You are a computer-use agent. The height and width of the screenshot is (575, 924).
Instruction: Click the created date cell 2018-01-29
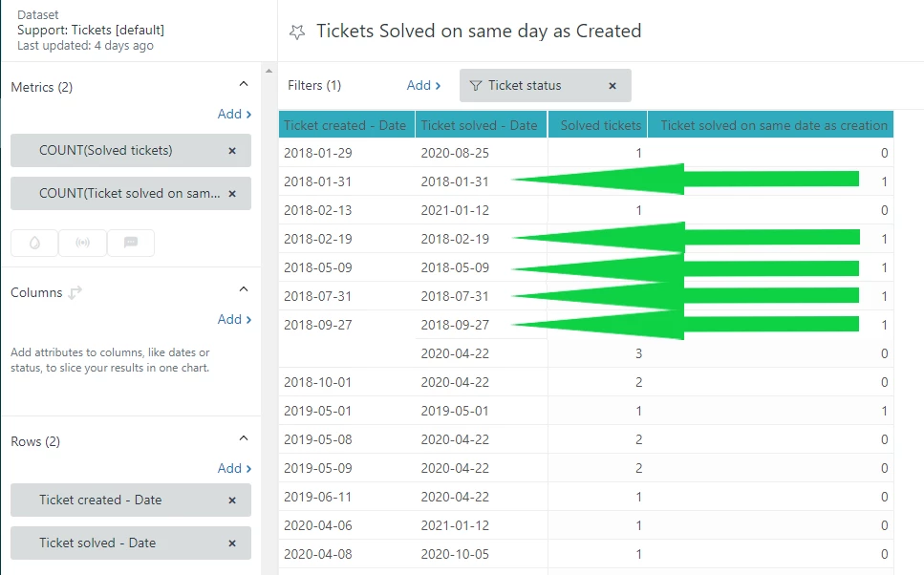point(318,153)
